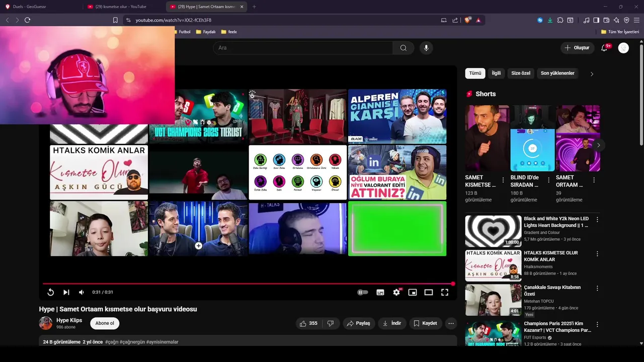Viewport: 644px width, 362px height.
Task: Open the Brave Rewards triangle icon
Action: [478, 20]
